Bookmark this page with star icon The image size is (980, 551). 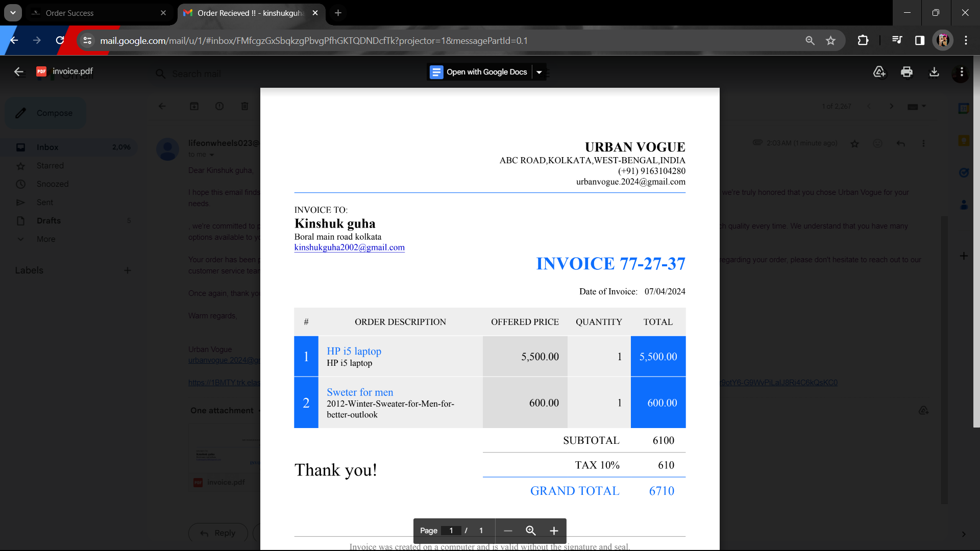coord(831,40)
